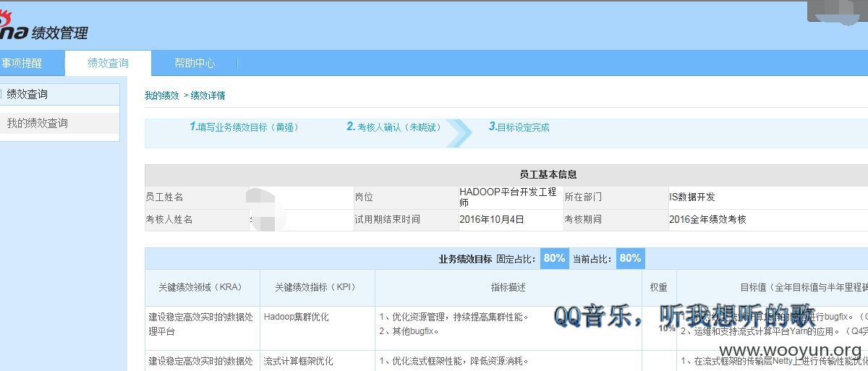Click the 员工姓名 label
Viewport: 868px width, 371px height.
(x=164, y=197)
